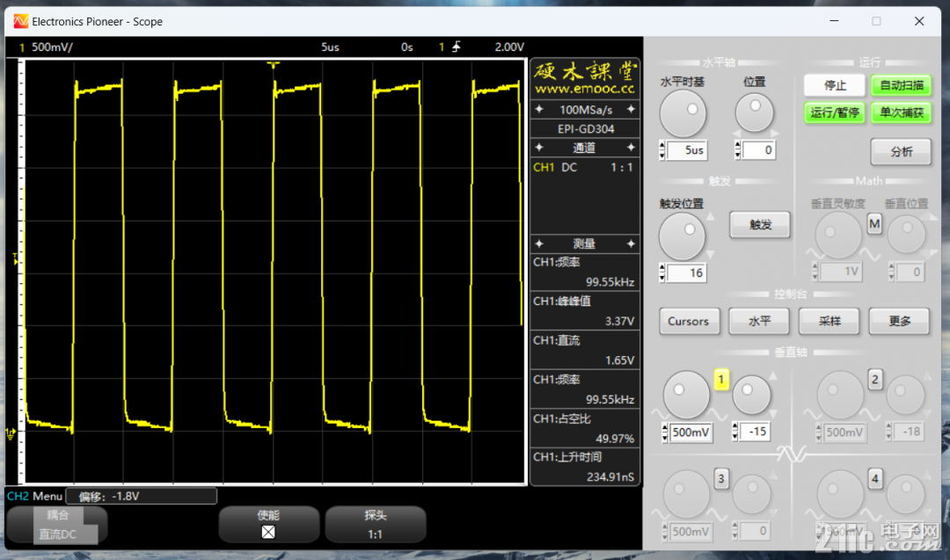Screen dimensions: 950x560
Task: Click the CH1:峰峰值 3.37V measurement
Action: (x=584, y=311)
